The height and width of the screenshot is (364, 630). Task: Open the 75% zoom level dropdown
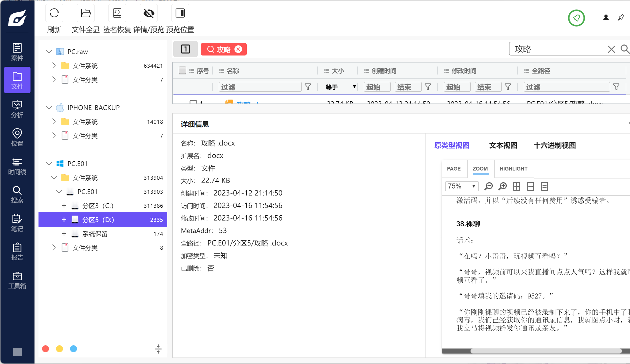(x=462, y=186)
